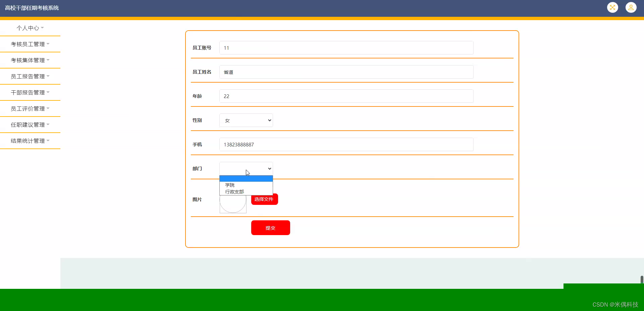Open the 结果统计管理 sidebar entry
Viewport: 644px width, 311px height.
coord(30,141)
